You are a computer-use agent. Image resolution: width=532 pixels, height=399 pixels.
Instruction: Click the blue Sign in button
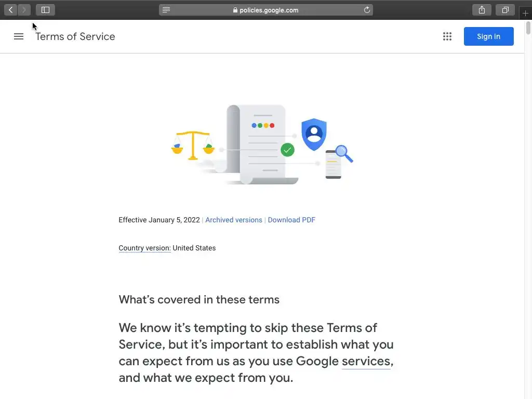[x=488, y=36]
